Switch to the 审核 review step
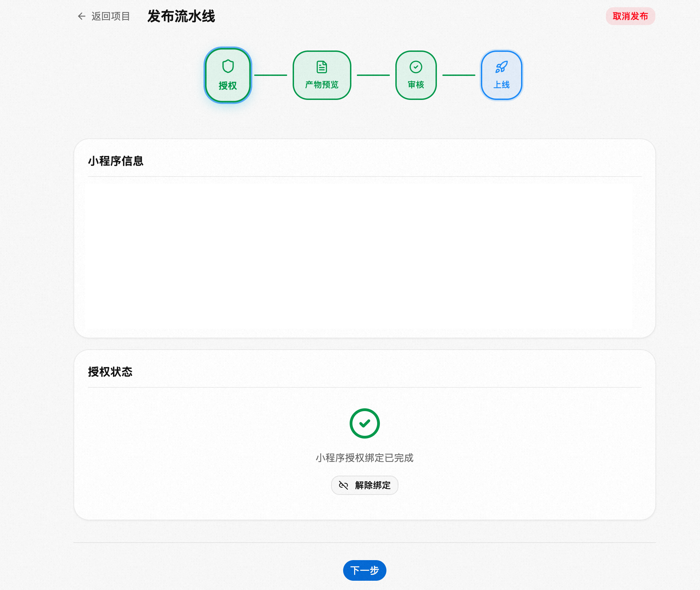This screenshot has width=700, height=590. tap(416, 75)
